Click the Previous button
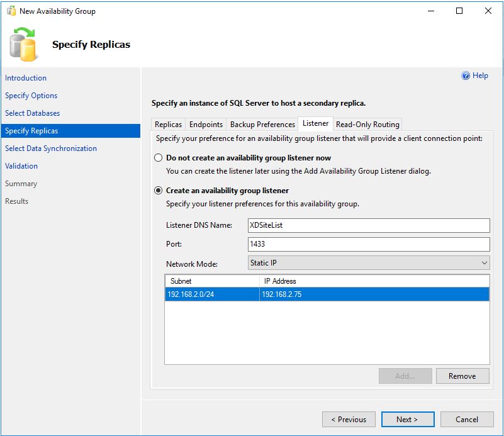The width and height of the screenshot is (504, 436). (349, 419)
